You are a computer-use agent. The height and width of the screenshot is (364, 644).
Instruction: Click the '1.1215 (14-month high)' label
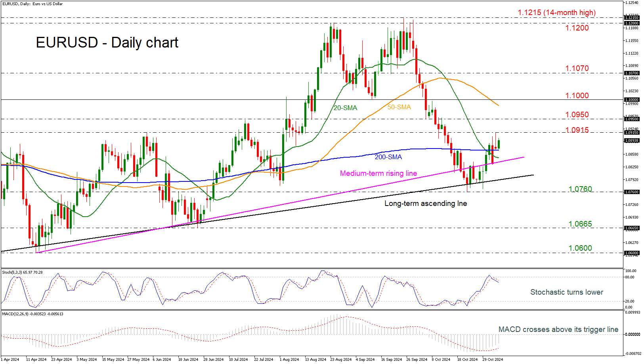[556, 13]
